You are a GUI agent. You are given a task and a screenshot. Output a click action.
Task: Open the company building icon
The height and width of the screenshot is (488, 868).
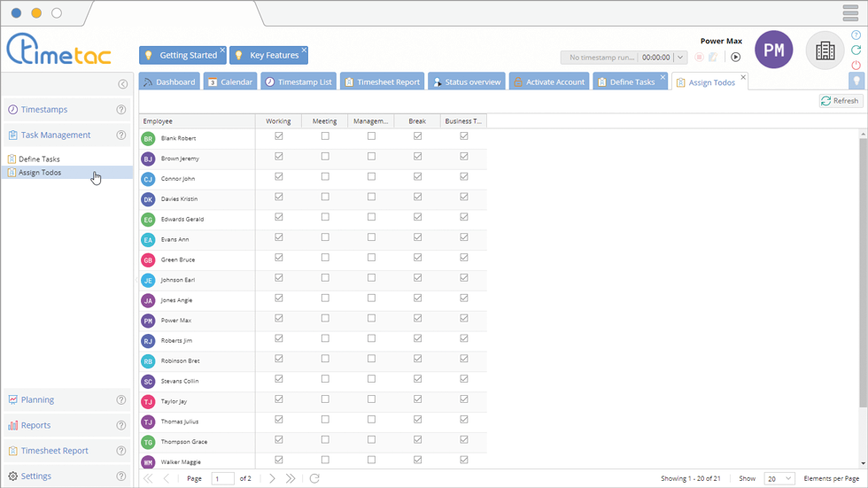(825, 50)
